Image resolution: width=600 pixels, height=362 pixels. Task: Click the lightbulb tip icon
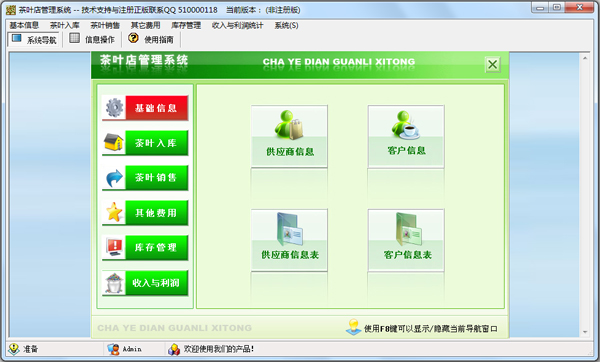click(353, 327)
